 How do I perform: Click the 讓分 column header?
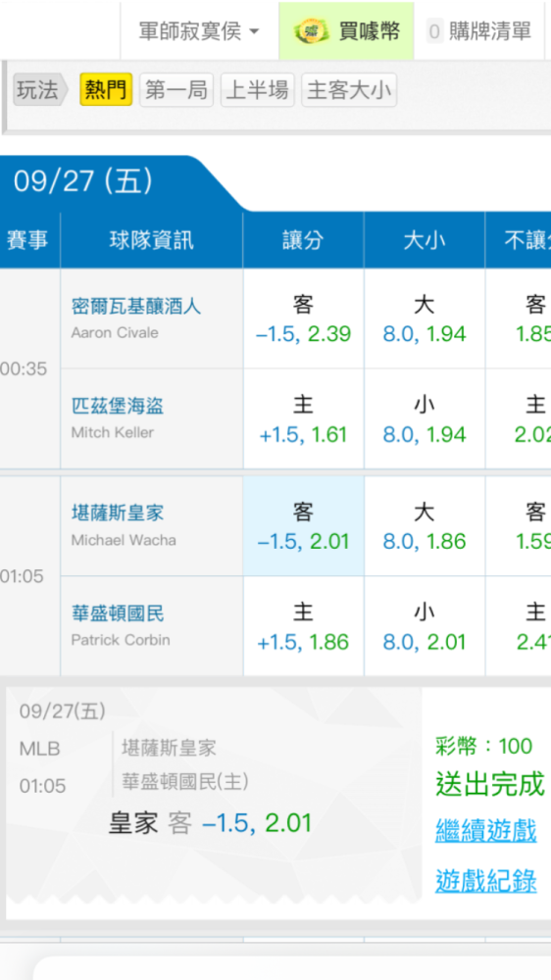[x=303, y=241]
